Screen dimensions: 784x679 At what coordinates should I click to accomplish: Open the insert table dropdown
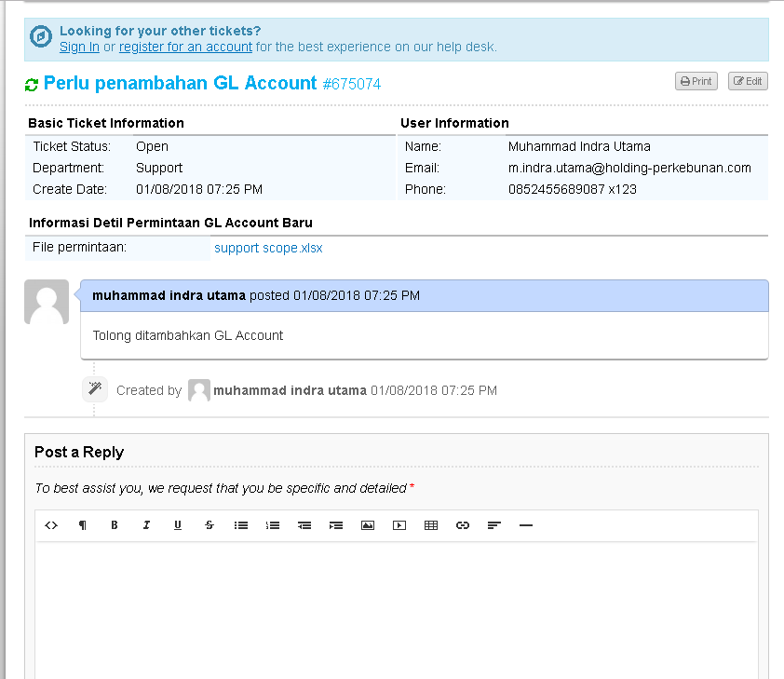point(431,525)
